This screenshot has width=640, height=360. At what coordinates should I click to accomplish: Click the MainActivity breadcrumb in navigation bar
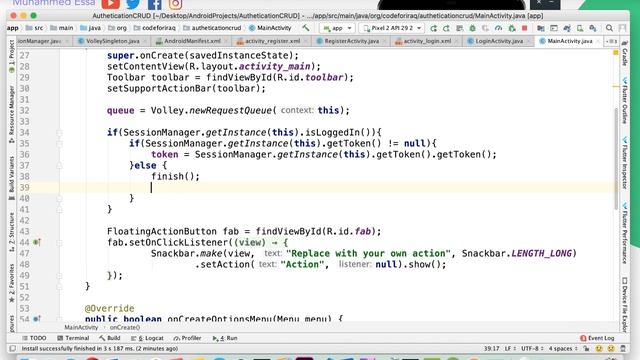(x=270, y=28)
